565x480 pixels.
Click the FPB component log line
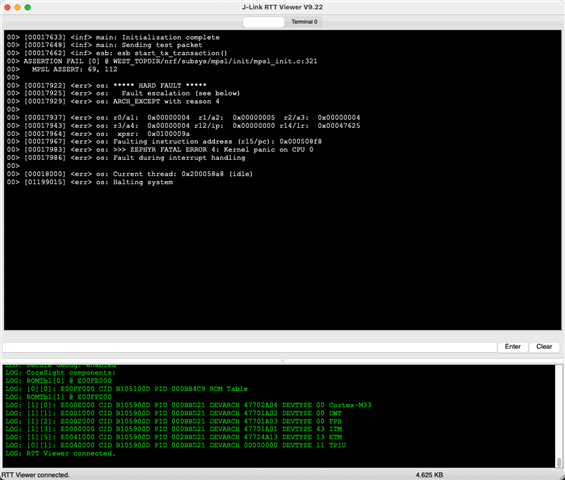pyautogui.click(x=173, y=421)
